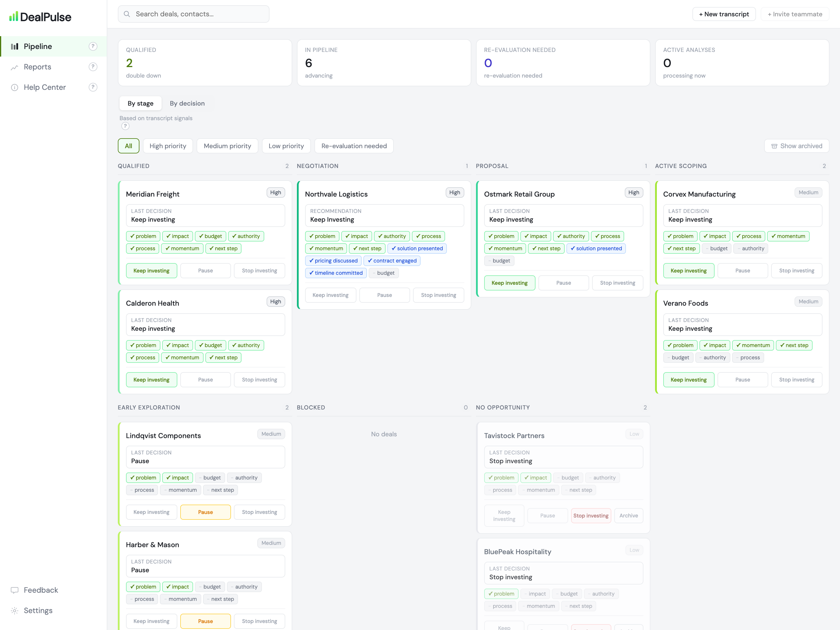Click 'timeline committed' tag on Northvale Logistics

click(336, 273)
